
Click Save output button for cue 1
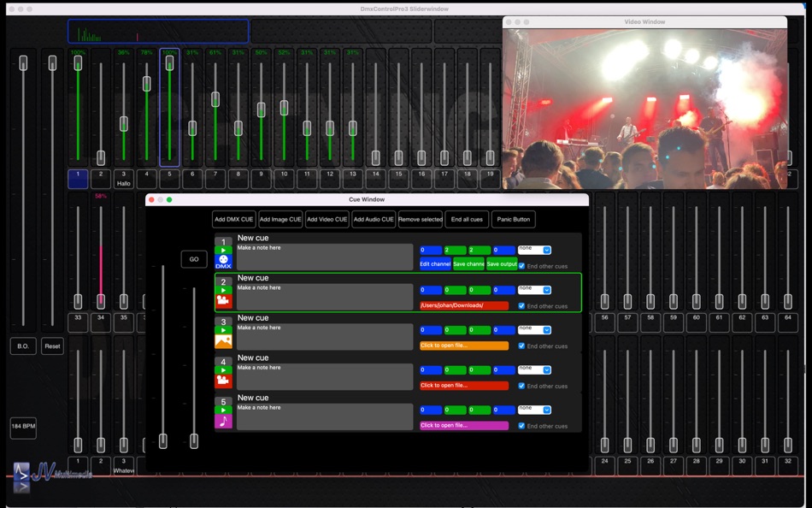(502, 264)
